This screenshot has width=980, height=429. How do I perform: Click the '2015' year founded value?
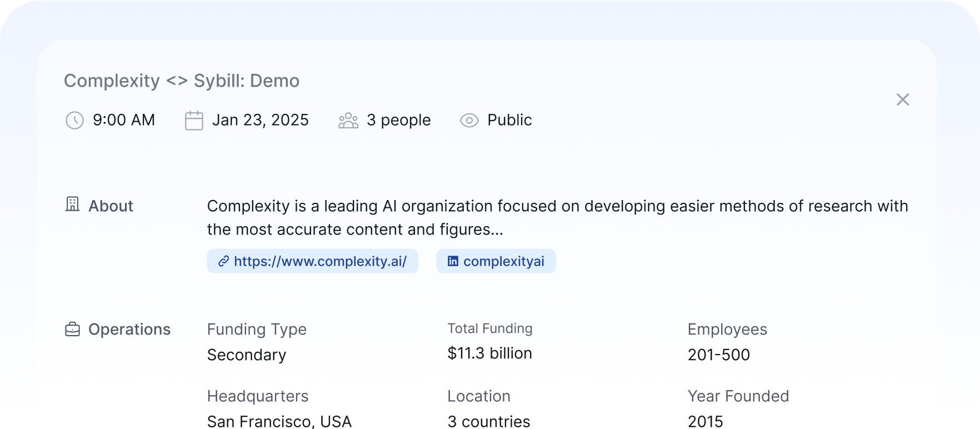tap(706, 422)
